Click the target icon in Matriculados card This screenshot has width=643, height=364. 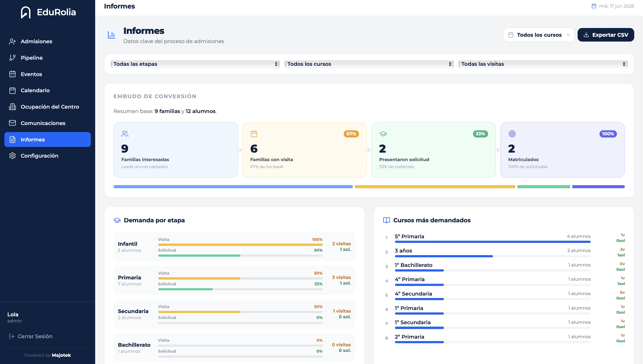[x=512, y=134]
